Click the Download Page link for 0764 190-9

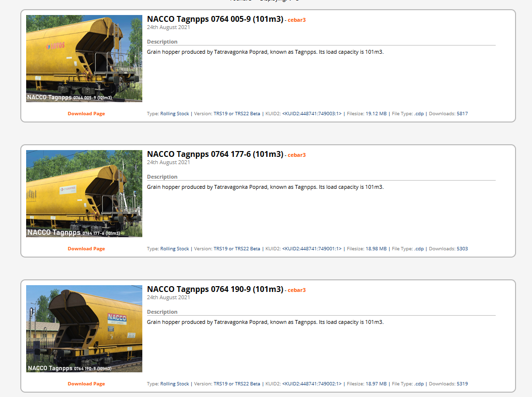pos(86,384)
